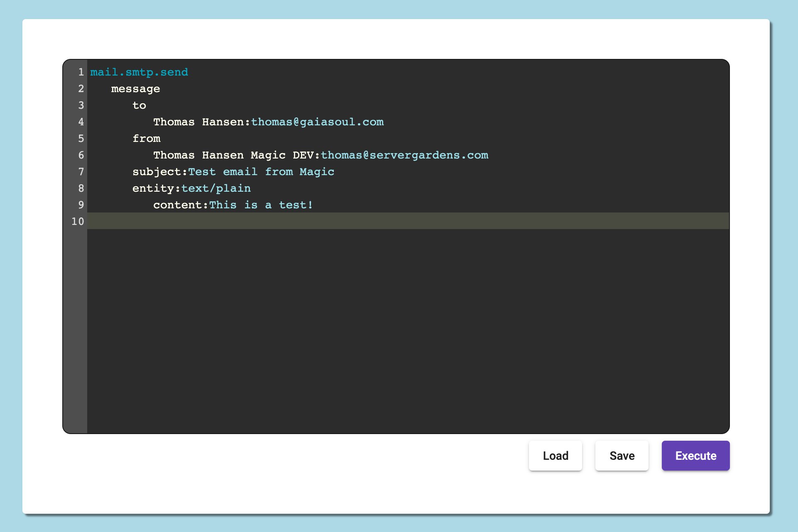Click the text/plain entity value
This screenshot has width=798, height=532.
click(x=216, y=188)
